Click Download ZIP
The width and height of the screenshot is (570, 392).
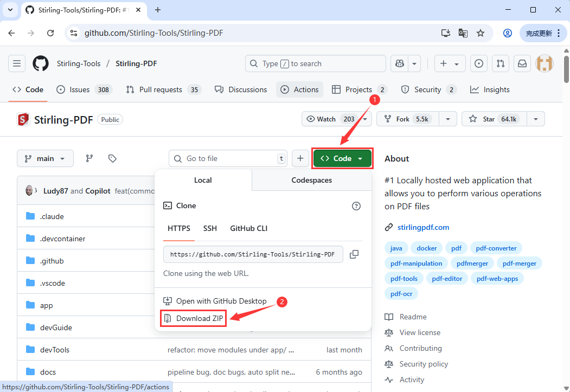(194, 318)
